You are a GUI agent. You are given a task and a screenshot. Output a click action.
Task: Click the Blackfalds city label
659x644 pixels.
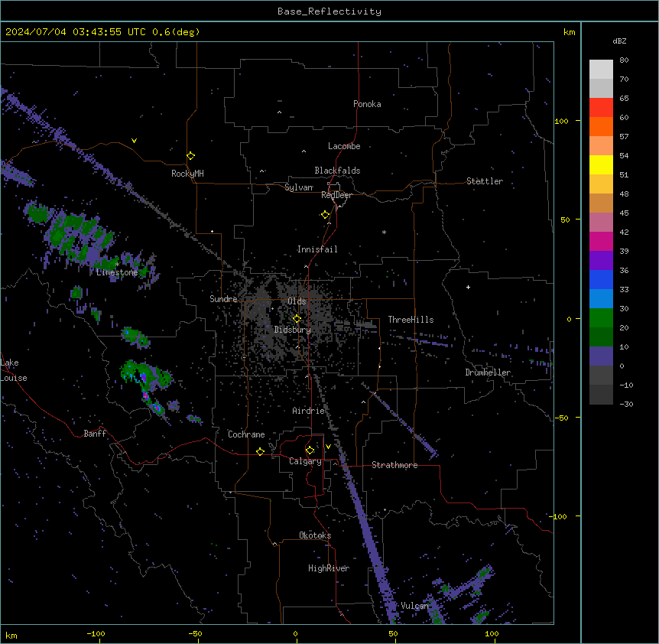point(337,171)
